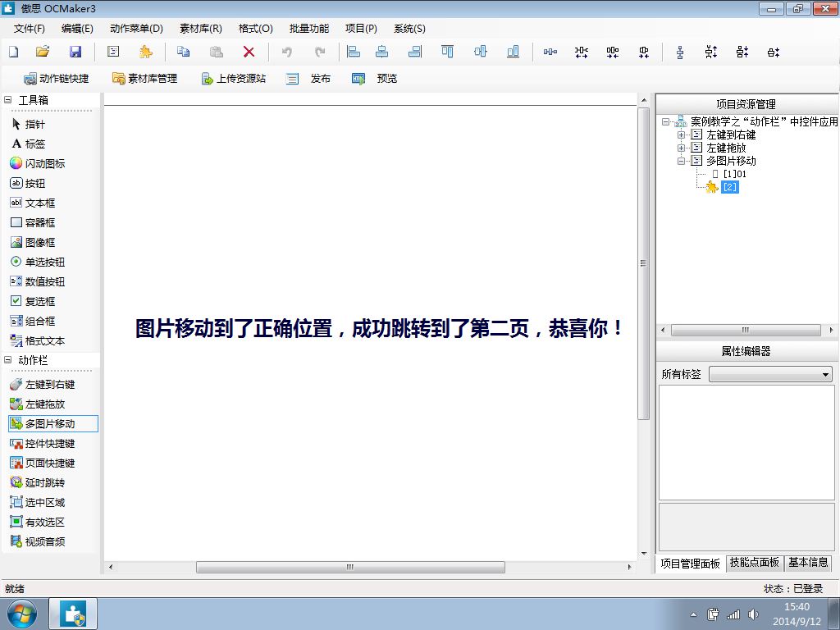Open the 系统(S) menu
The width and height of the screenshot is (840, 630).
point(409,29)
